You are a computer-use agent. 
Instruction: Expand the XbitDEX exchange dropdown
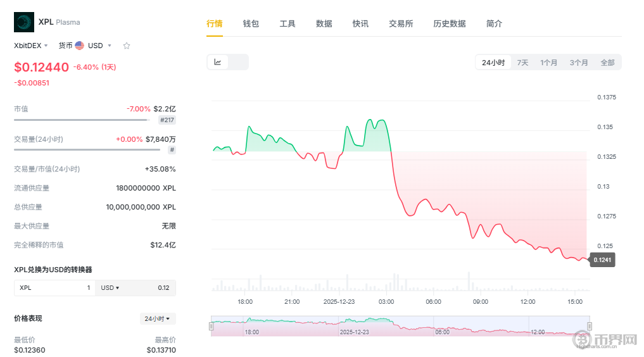coord(31,46)
